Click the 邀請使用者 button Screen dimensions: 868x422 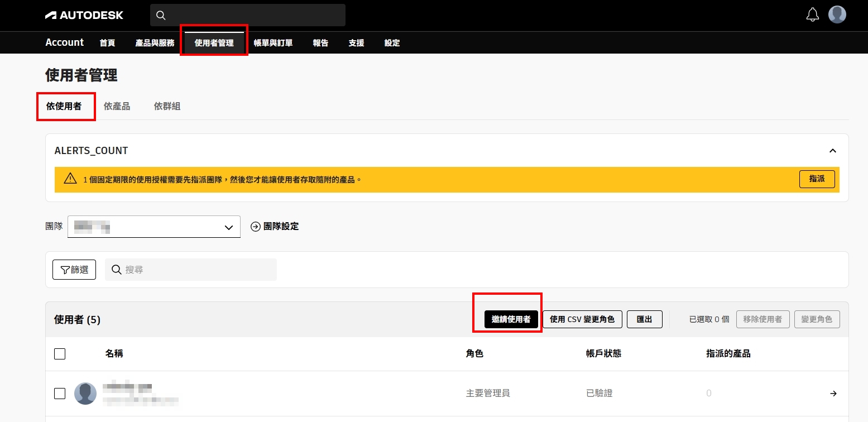(x=511, y=319)
